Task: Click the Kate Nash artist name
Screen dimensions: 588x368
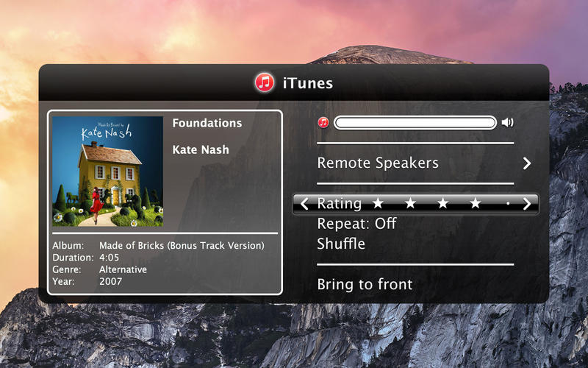Action: point(201,149)
